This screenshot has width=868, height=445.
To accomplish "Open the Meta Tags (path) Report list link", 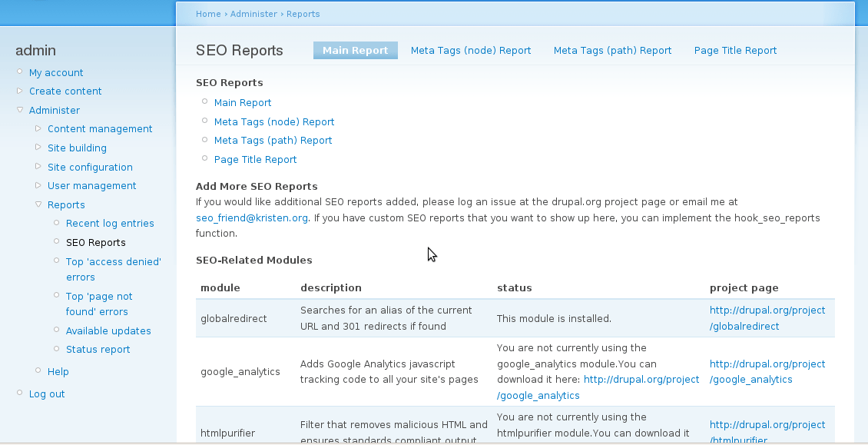I will pyautogui.click(x=273, y=140).
